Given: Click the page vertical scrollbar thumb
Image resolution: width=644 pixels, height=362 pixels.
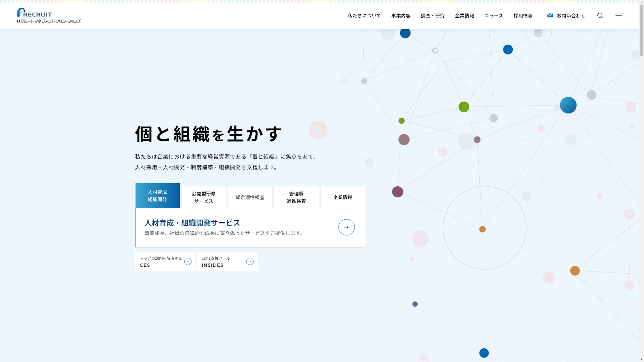Looking at the screenshot, I should tap(641, 30).
